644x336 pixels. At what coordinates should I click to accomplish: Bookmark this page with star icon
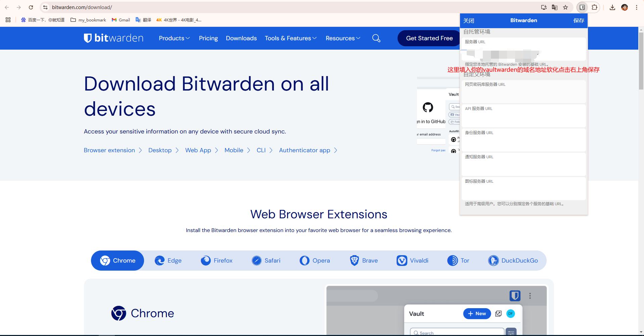click(x=565, y=7)
